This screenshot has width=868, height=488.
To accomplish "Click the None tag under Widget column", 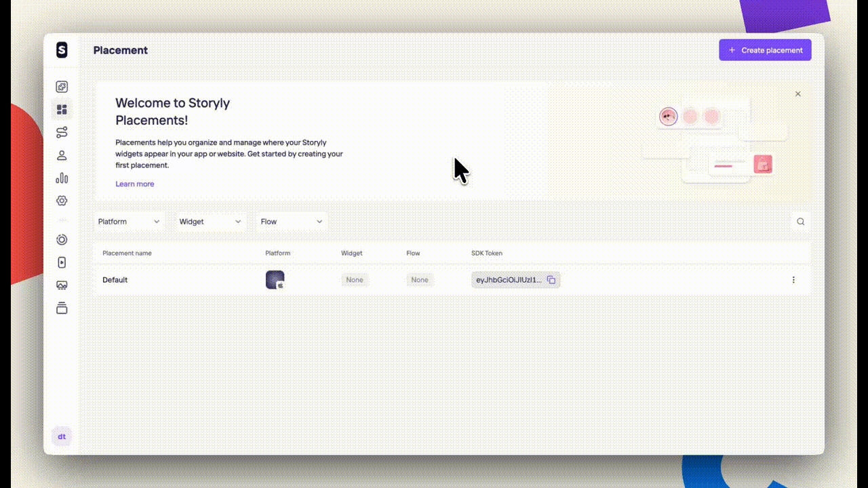I will pos(355,280).
